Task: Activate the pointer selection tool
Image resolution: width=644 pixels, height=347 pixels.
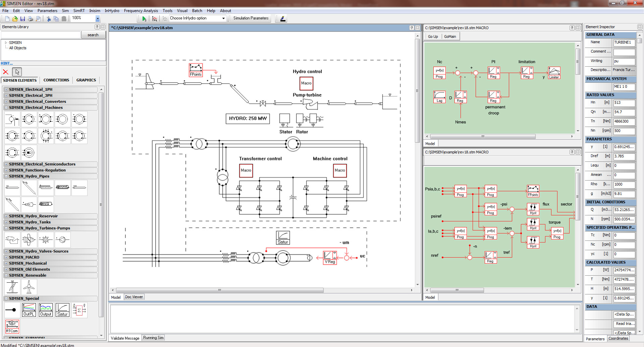Action: pos(17,72)
